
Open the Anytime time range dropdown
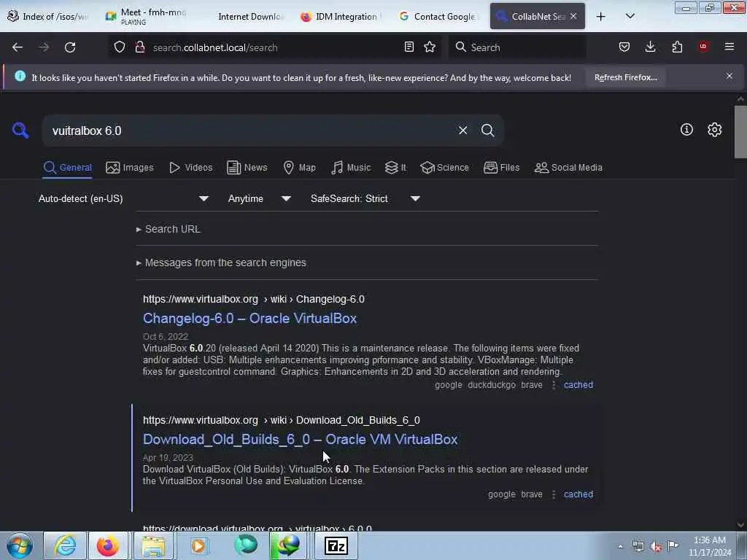[259, 198]
